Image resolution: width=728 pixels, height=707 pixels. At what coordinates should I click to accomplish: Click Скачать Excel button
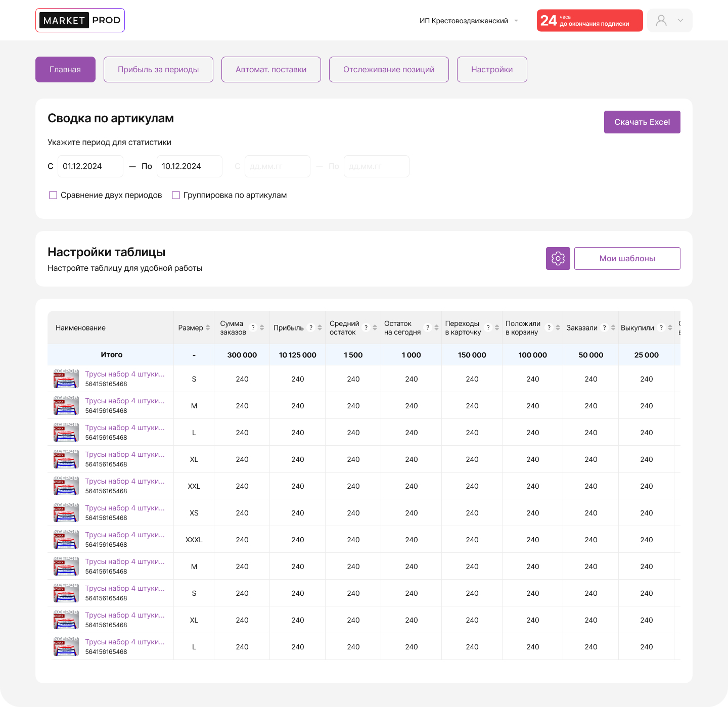pos(642,122)
